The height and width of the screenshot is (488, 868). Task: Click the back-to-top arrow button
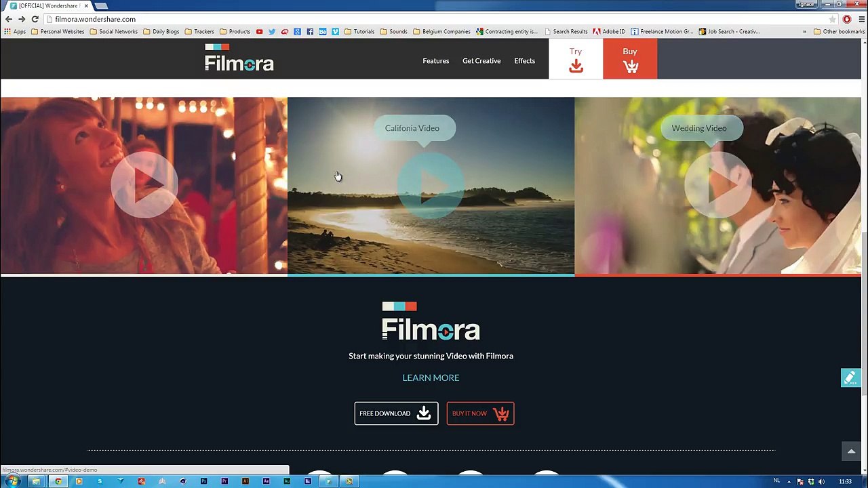click(851, 451)
